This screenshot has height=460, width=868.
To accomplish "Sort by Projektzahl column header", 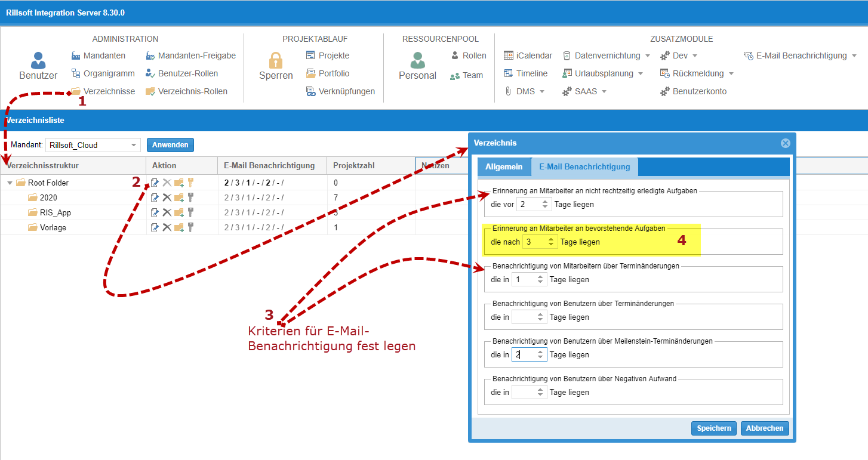I will click(371, 165).
